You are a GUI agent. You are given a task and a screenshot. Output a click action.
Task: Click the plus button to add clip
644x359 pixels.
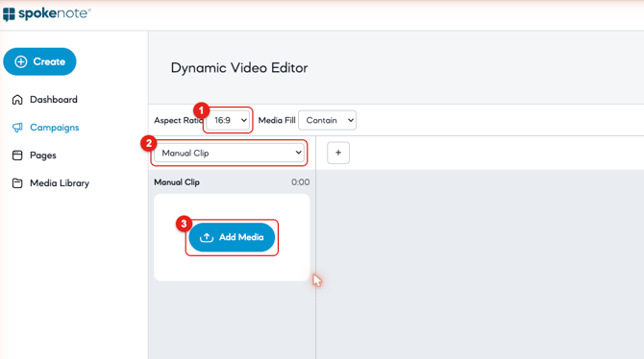[x=338, y=153]
